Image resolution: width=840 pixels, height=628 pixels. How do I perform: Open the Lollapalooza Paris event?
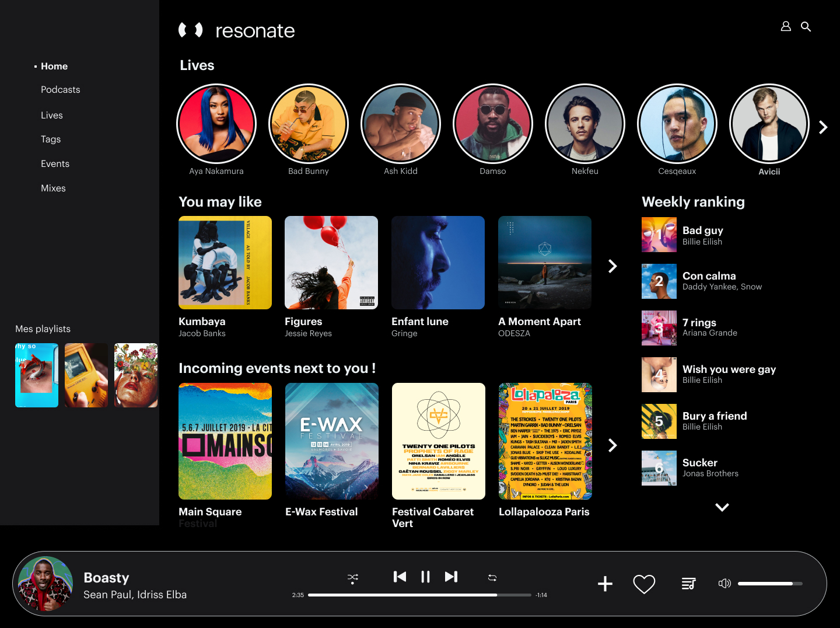(x=545, y=441)
